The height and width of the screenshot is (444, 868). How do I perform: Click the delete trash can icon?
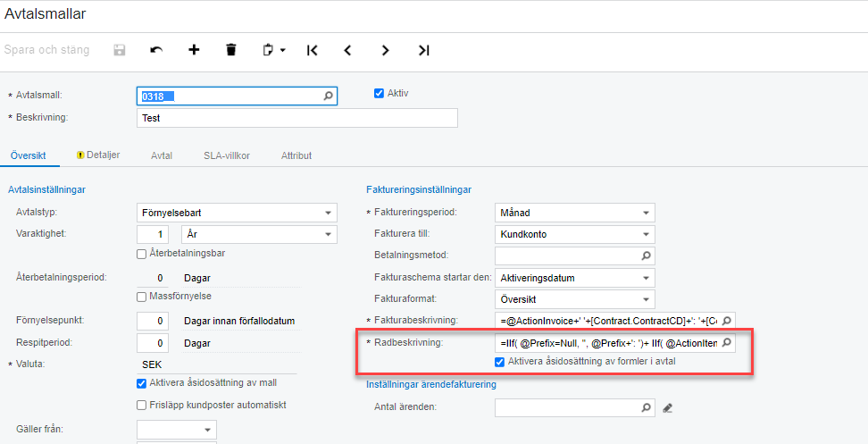(231, 50)
